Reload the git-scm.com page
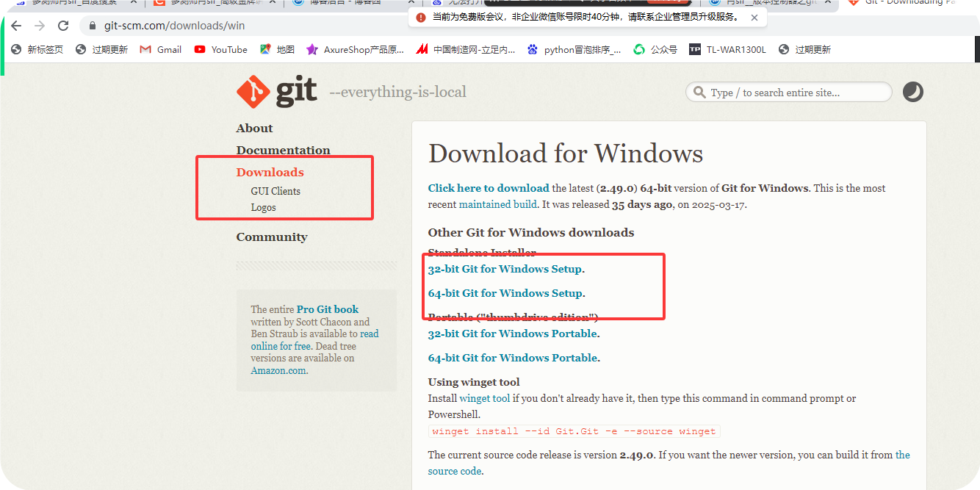This screenshot has width=980, height=490. [63, 26]
